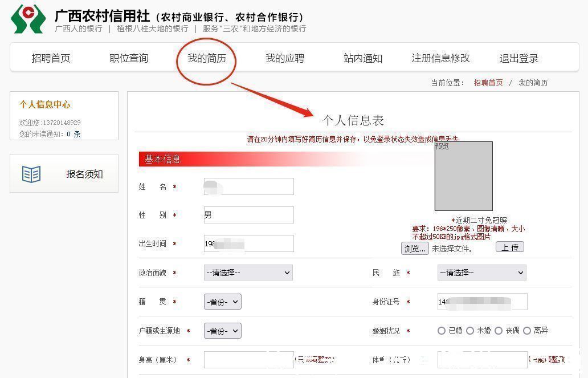This screenshot has height=378, width=588.
Task: Expand the 政治面貌 dropdown
Action: 248,273
